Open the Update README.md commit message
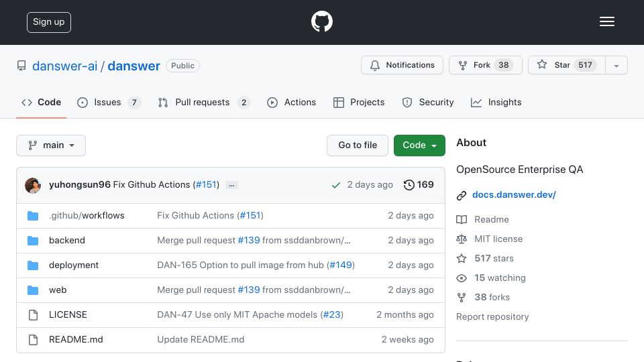644x362 pixels. [201, 339]
